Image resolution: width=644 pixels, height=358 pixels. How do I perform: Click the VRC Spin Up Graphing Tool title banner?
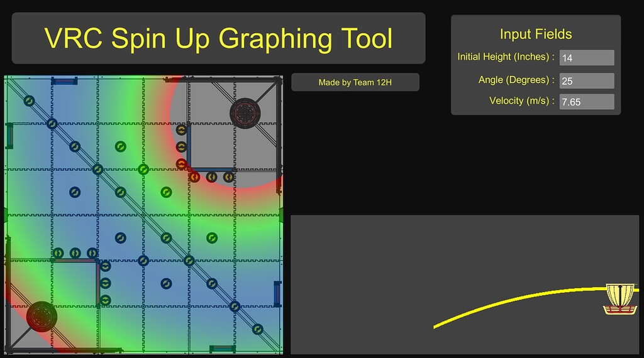coord(218,38)
